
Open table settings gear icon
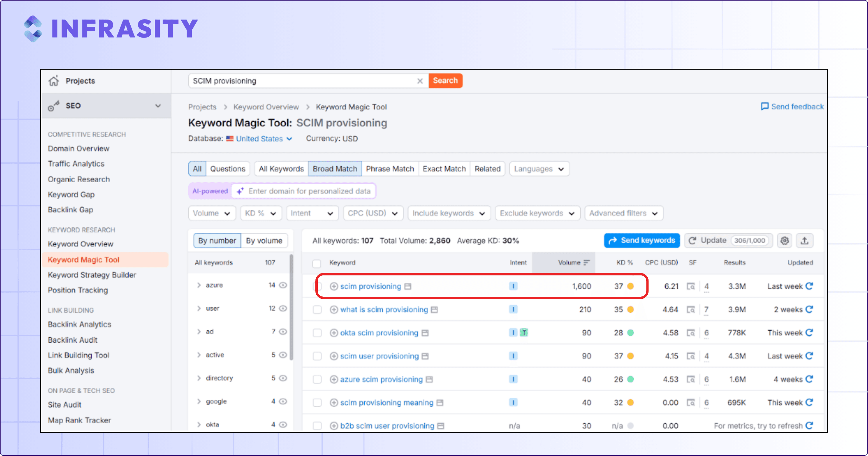785,241
